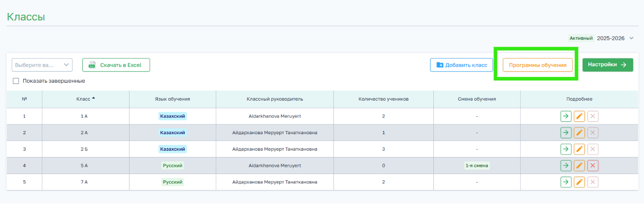Open details arrow for class 7 А

click(566, 182)
